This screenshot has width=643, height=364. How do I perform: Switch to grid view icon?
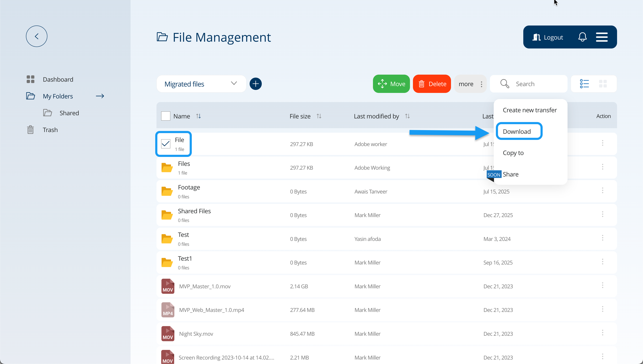(x=603, y=84)
